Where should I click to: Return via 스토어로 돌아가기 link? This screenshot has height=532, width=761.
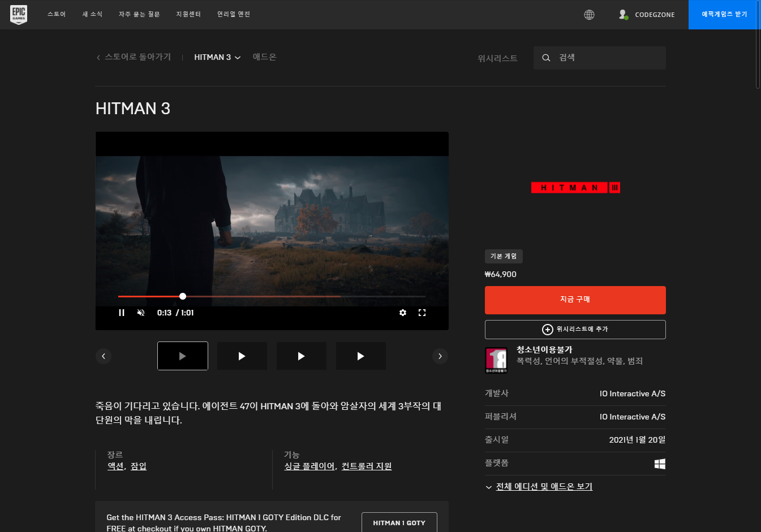point(137,57)
